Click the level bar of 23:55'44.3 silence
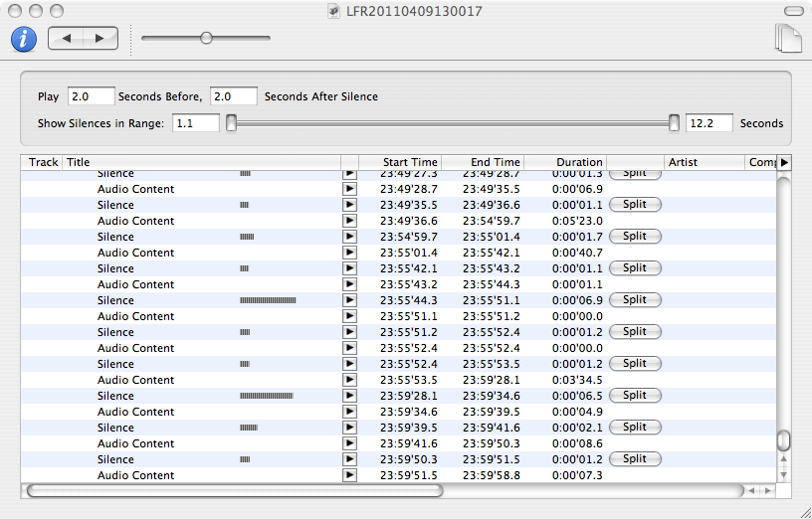Viewport: 812px width, 519px height. click(x=268, y=300)
